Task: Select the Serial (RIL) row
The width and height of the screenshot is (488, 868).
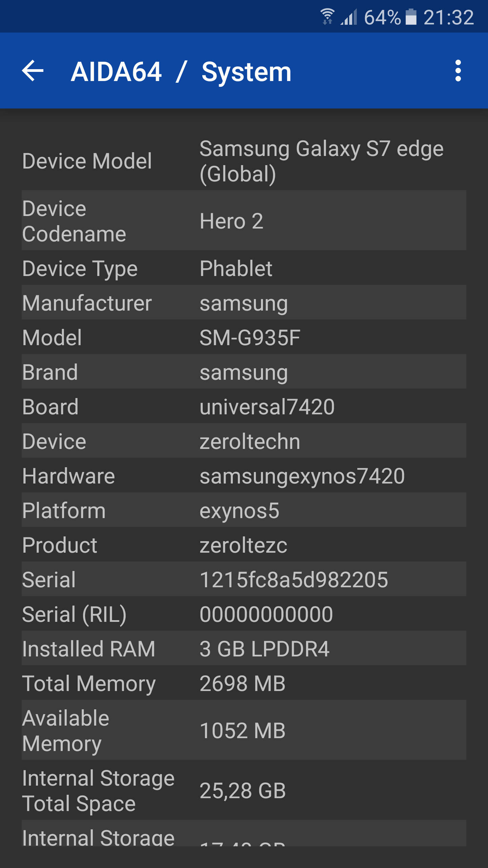Action: point(244,614)
